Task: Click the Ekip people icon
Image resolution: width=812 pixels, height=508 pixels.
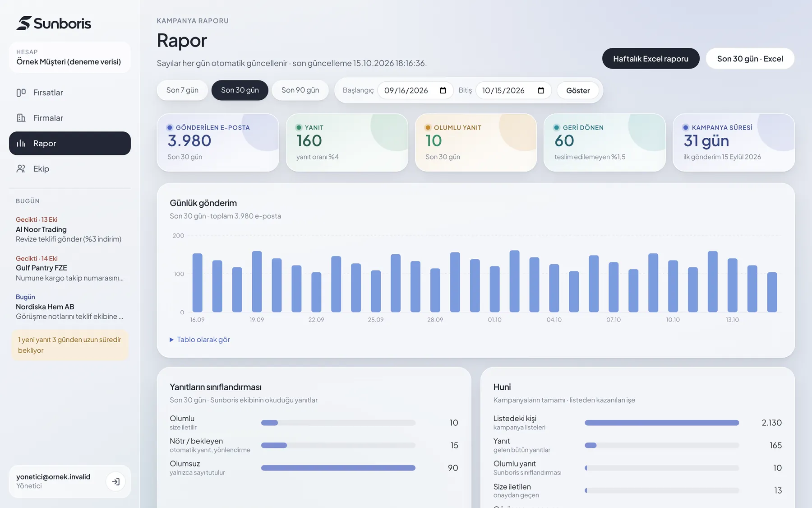Action: click(x=21, y=168)
